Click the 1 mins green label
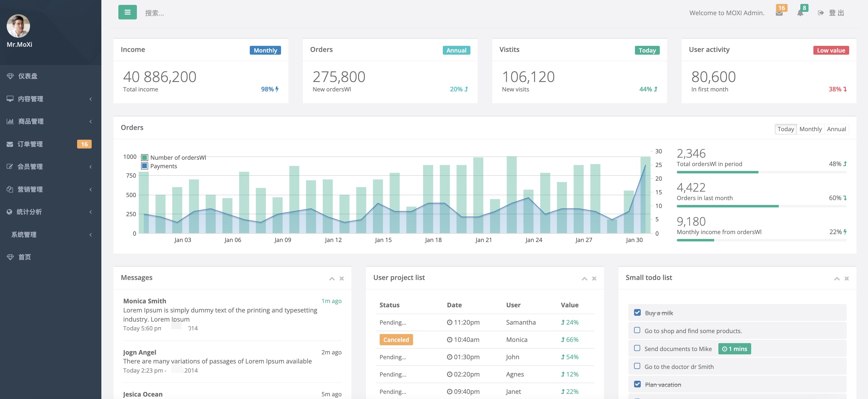The height and width of the screenshot is (399, 868). [734, 349]
